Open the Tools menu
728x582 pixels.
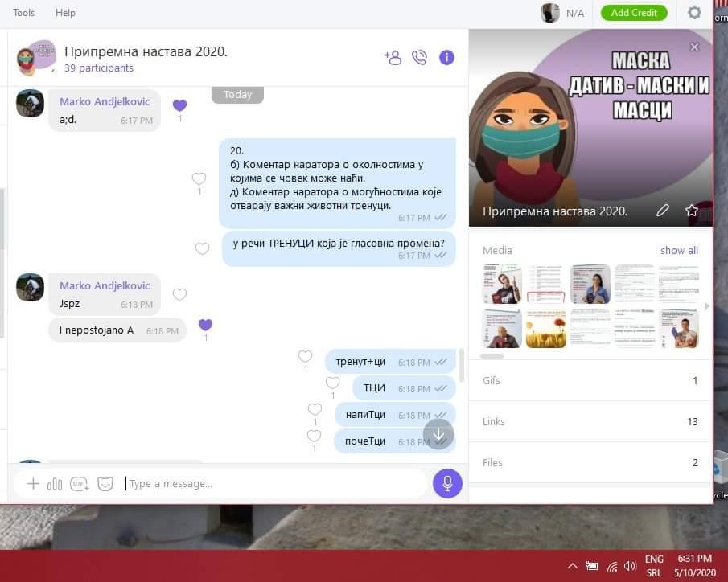coord(24,13)
